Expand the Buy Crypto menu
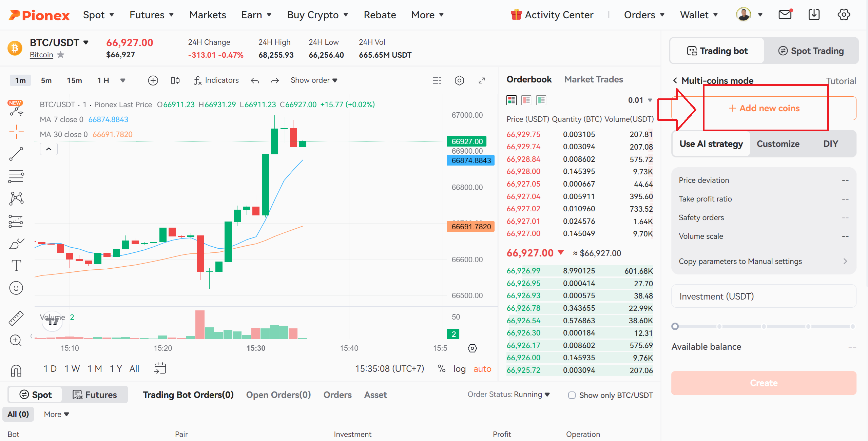The height and width of the screenshot is (441, 868). tap(317, 15)
